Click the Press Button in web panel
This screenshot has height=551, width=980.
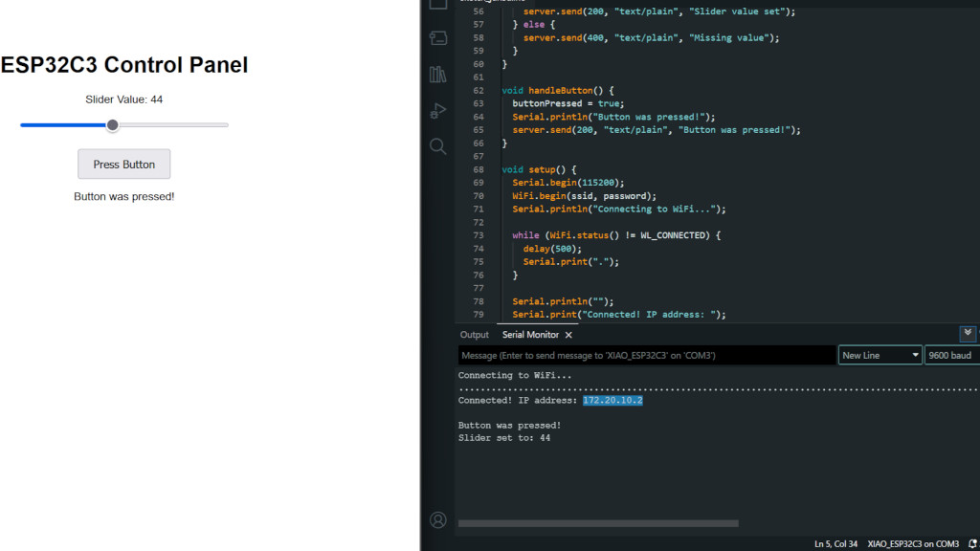123,165
